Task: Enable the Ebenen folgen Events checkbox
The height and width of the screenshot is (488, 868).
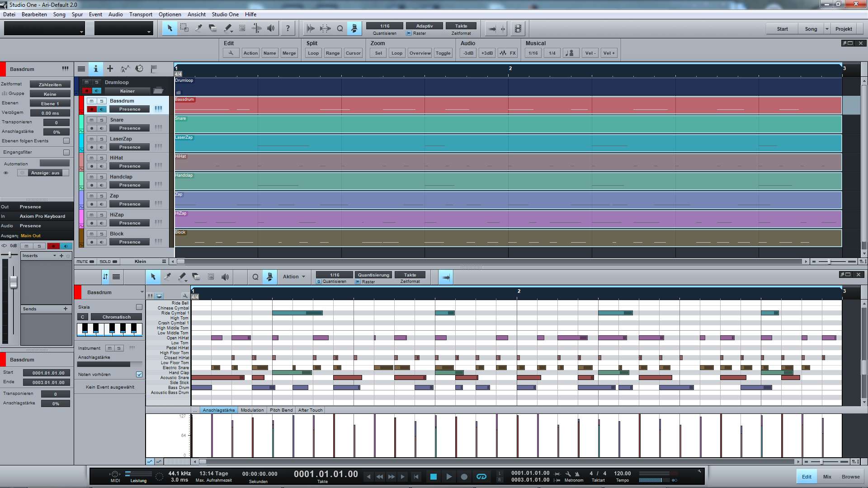Action: (x=66, y=141)
